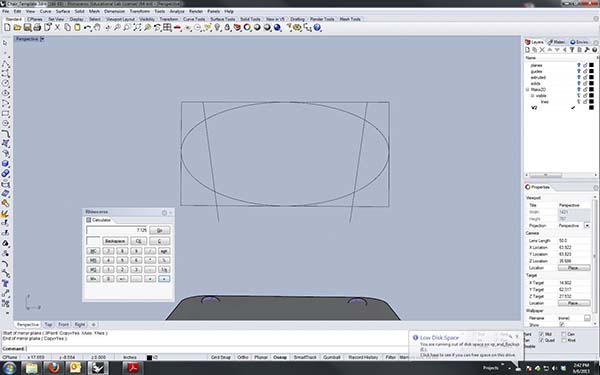Open the wallpaper Filename browse button
The width and height of the screenshot is (600, 375).
pyautogui.click(x=587, y=318)
